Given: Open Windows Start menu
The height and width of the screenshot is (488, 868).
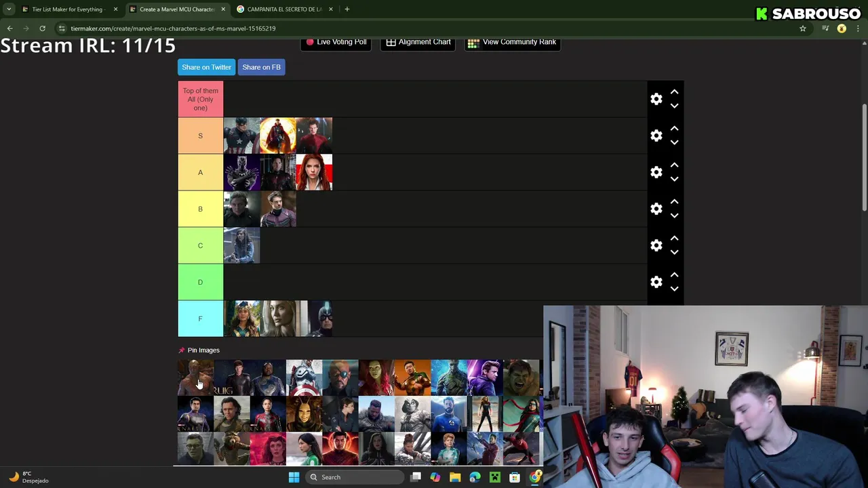Looking at the screenshot, I should pos(294,477).
